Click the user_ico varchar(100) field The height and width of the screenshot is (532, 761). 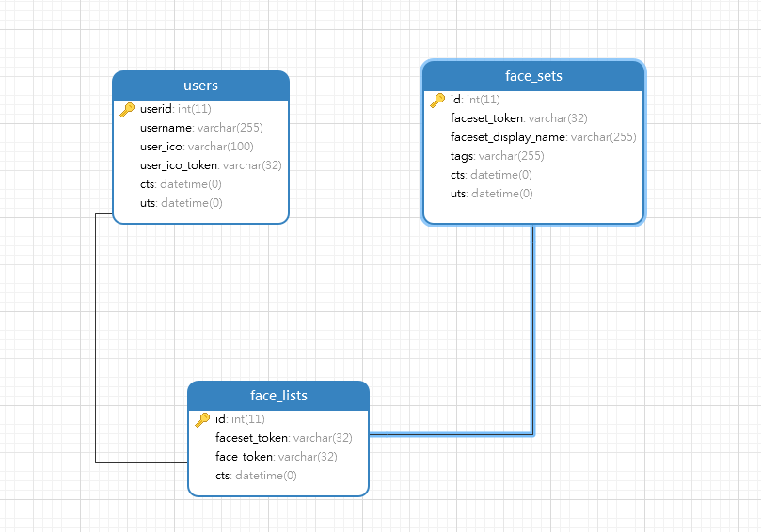coord(197,147)
